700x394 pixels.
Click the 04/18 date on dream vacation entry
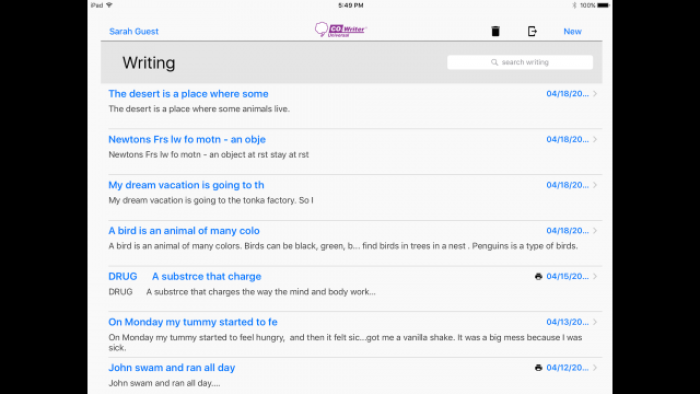click(567, 185)
